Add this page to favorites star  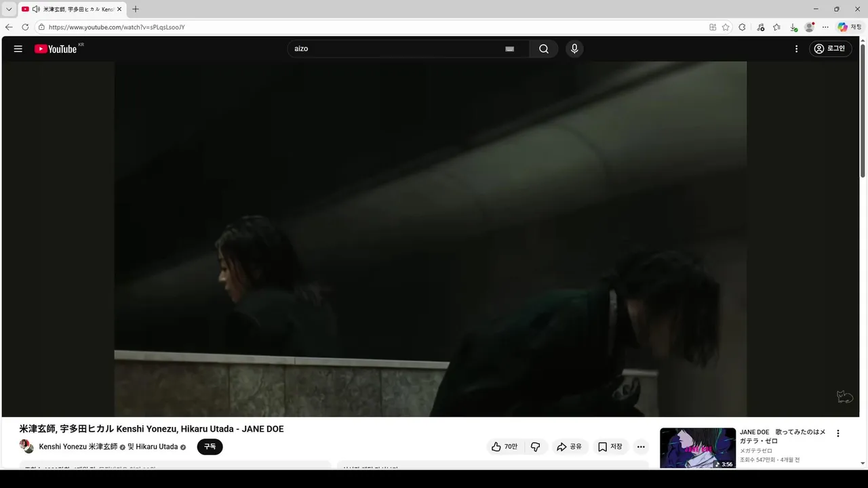pyautogui.click(x=726, y=27)
